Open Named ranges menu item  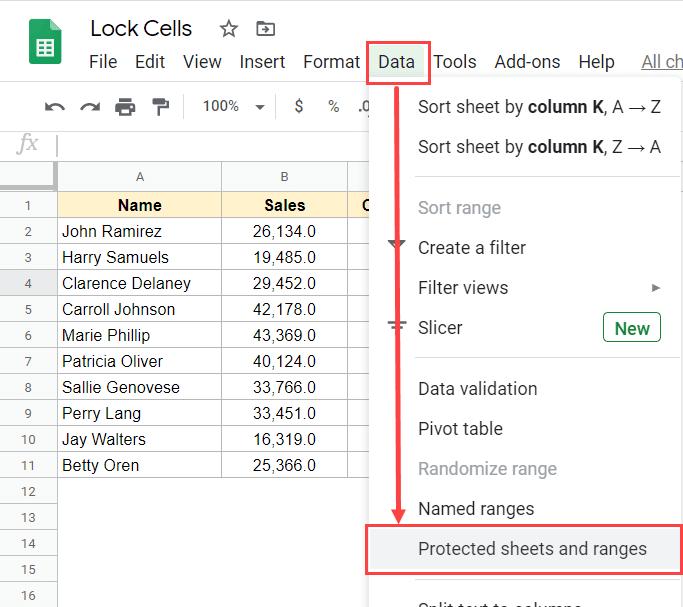click(x=525, y=509)
